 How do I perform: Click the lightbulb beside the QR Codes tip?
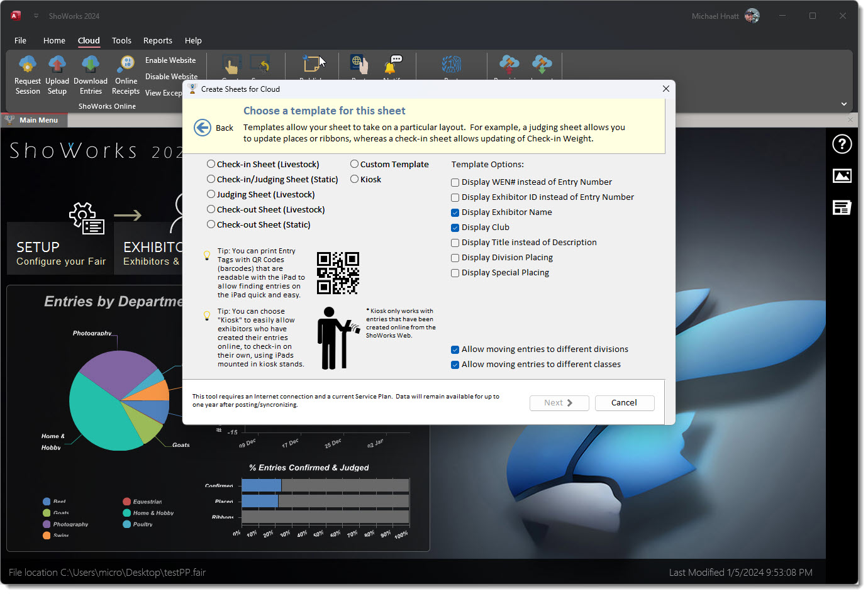click(x=206, y=255)
